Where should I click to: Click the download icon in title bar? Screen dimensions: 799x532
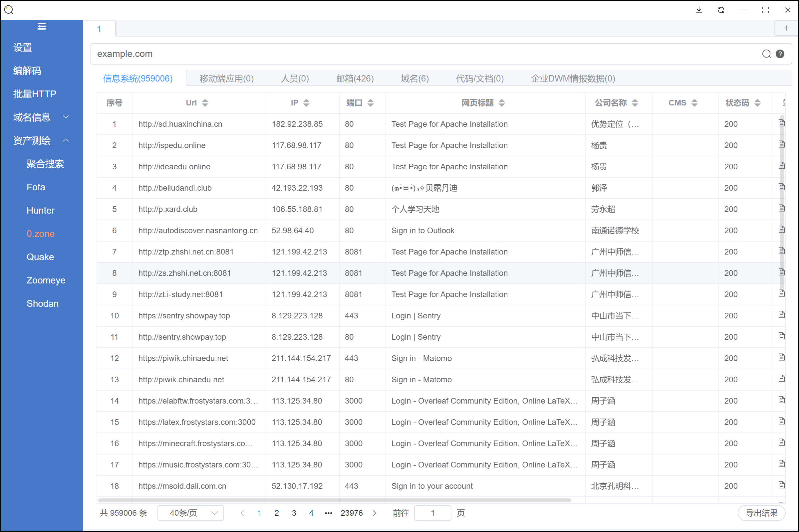tap(699, 10)
